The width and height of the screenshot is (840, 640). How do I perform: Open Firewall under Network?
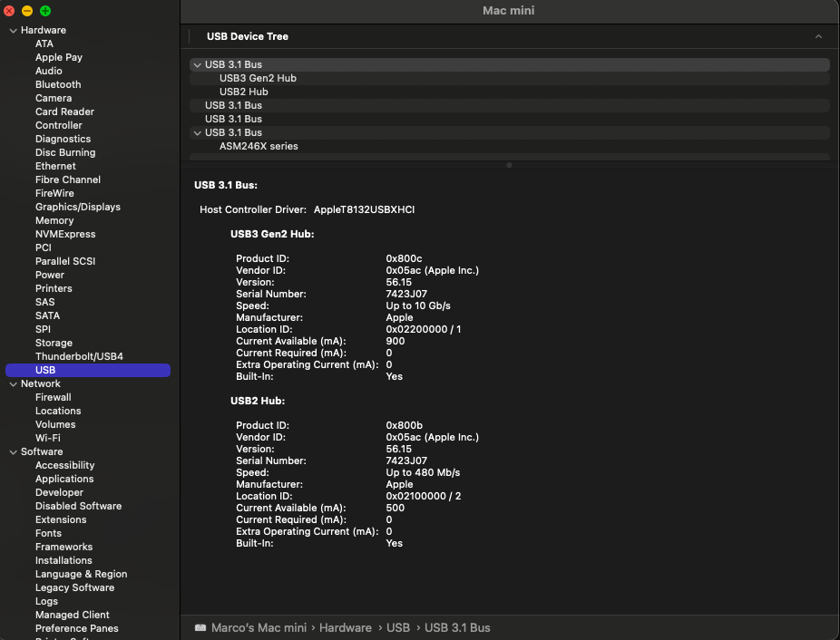pyautogui.click(x=53, y=397)
